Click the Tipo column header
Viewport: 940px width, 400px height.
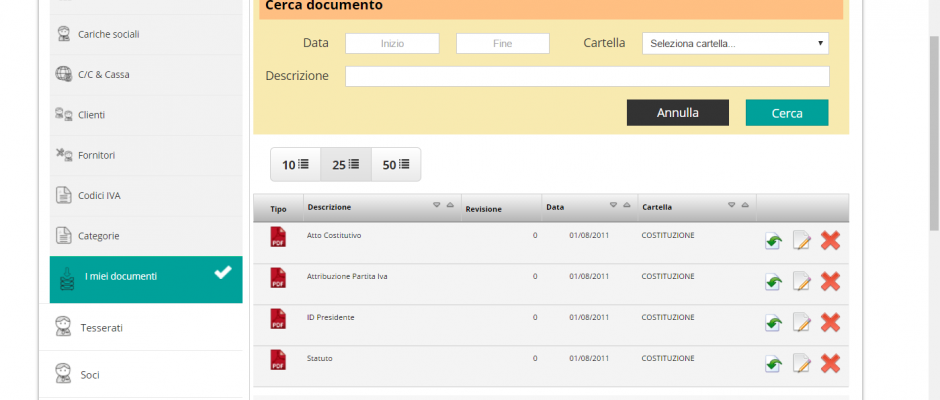(278, 209)
